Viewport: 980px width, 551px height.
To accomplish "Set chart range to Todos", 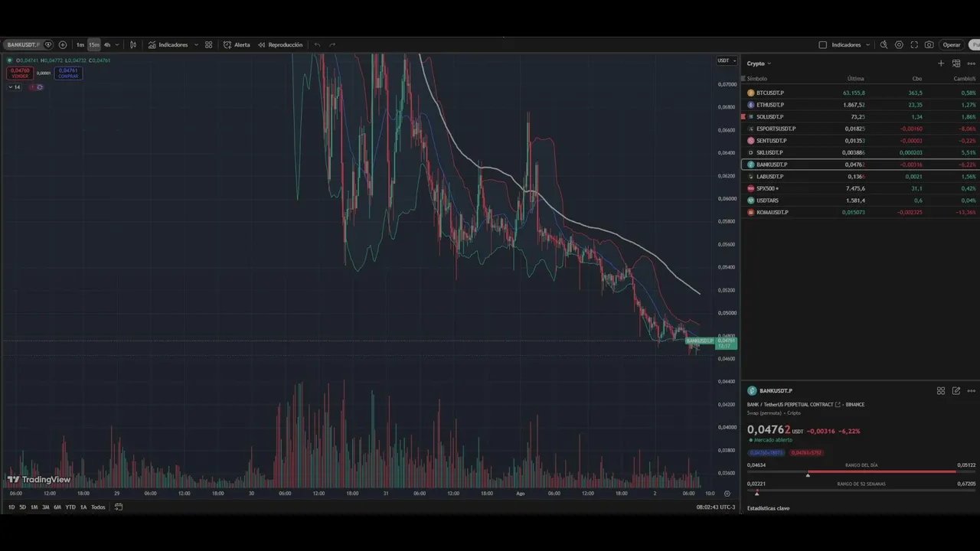I will pos(98,507).
